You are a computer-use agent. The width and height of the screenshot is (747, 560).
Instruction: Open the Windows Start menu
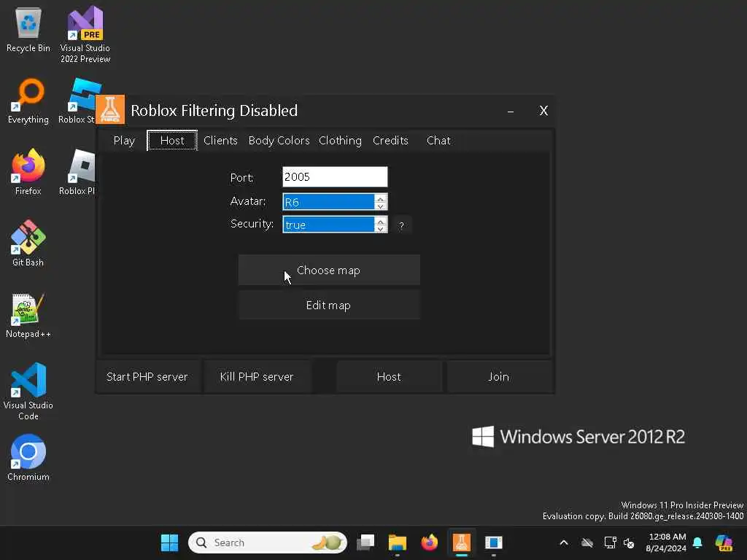pyautogui.click(x=169, y=542)
